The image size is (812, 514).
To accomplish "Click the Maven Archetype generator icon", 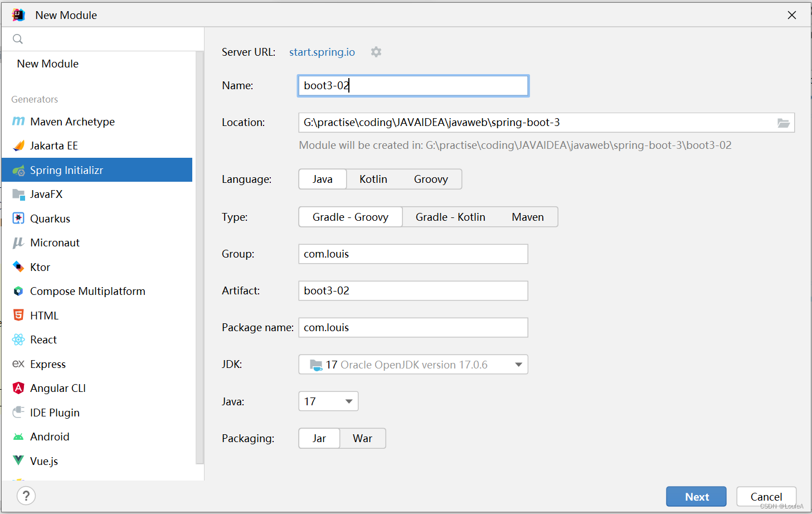I will pyautogui.click(x=18, y=122).
